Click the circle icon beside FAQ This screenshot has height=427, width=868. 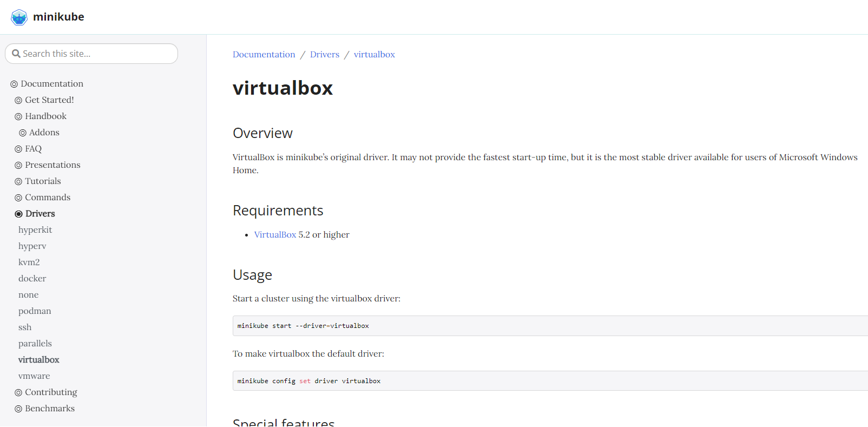[18, 149]
